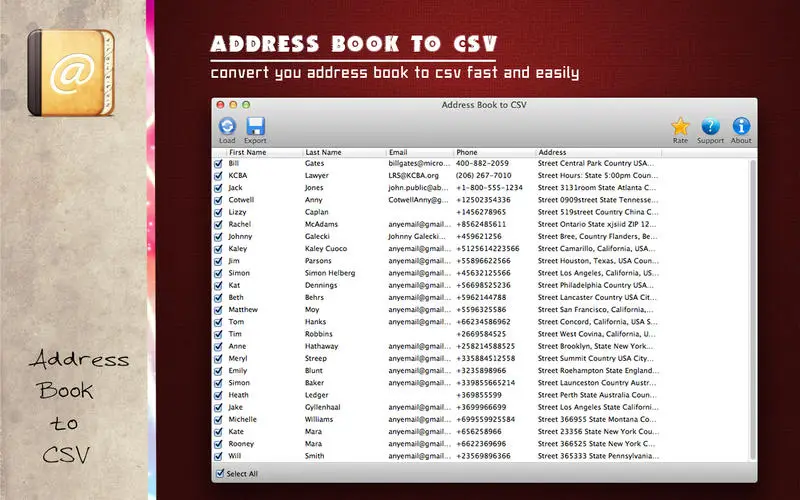Click address Street Roehampton State England
The height and width of the screenshot is (500, 800).
point(598,370)
